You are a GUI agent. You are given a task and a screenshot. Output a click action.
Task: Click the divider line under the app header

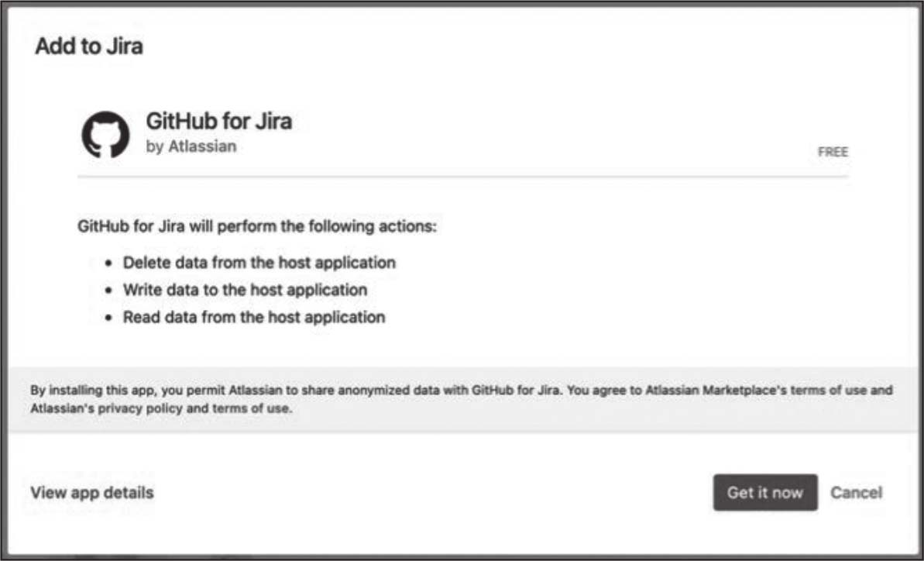tap(462, 177)
